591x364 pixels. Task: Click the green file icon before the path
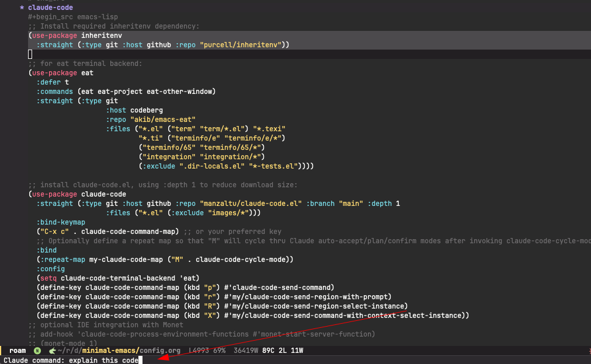[x=53, y=351]
